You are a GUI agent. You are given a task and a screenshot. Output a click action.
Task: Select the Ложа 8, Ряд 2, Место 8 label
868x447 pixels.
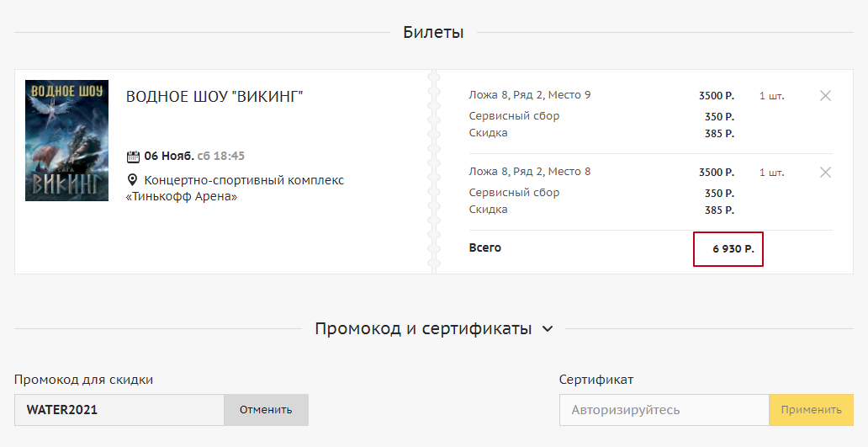(530, 172)
